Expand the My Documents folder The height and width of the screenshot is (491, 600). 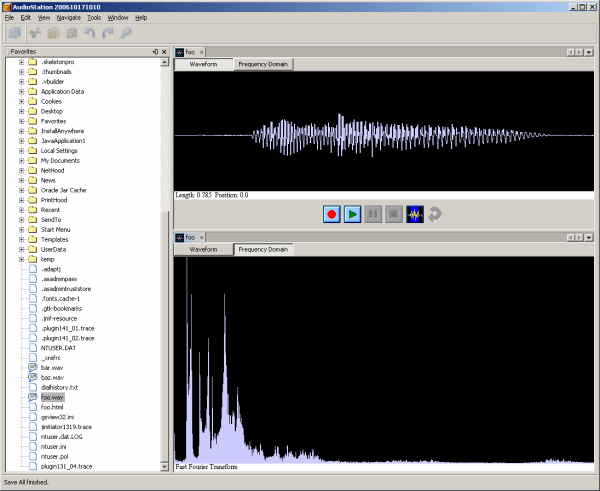click(x=22, y=160)
